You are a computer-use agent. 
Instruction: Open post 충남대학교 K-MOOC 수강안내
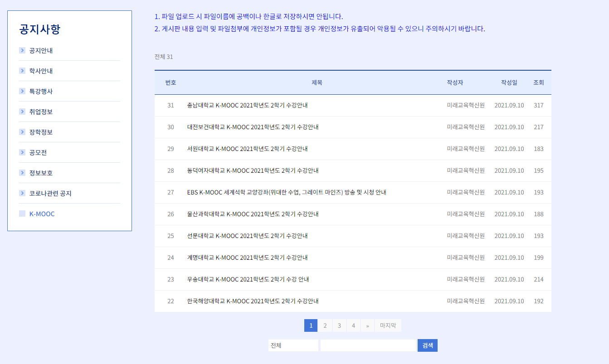(x=247, y=105)
